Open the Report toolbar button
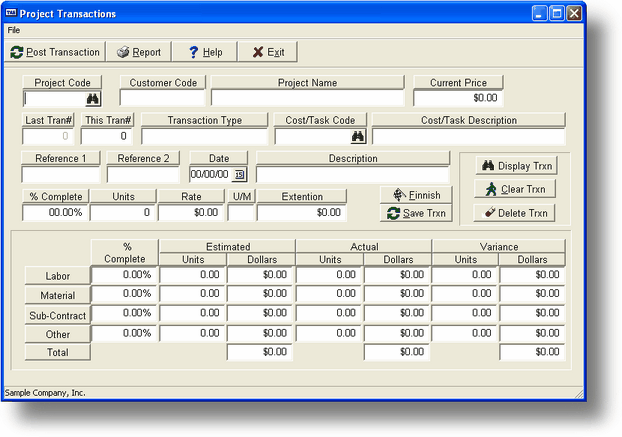This screenshot has height=437, width=622. point(139,52)
